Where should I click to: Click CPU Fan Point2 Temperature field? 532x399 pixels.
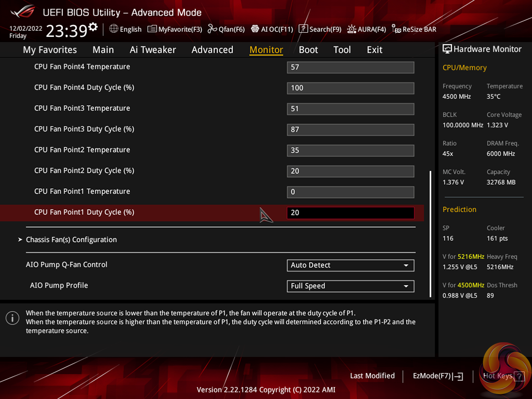point(351,150)
